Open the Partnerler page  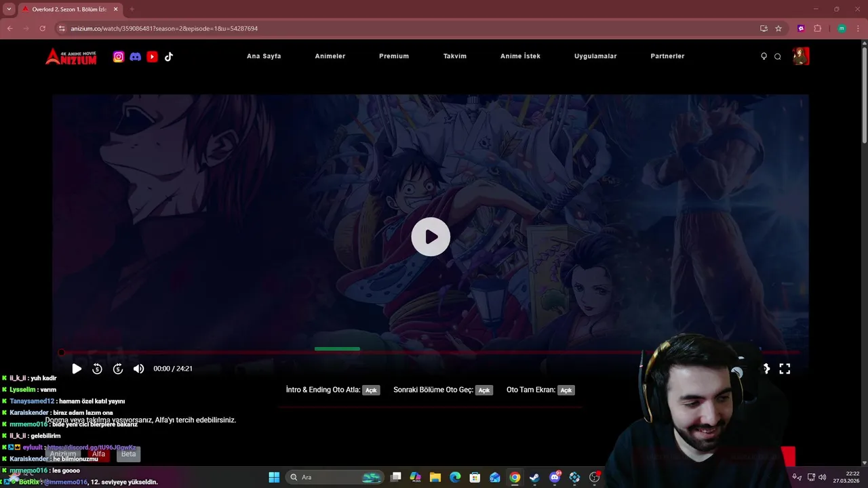[667, 56]
